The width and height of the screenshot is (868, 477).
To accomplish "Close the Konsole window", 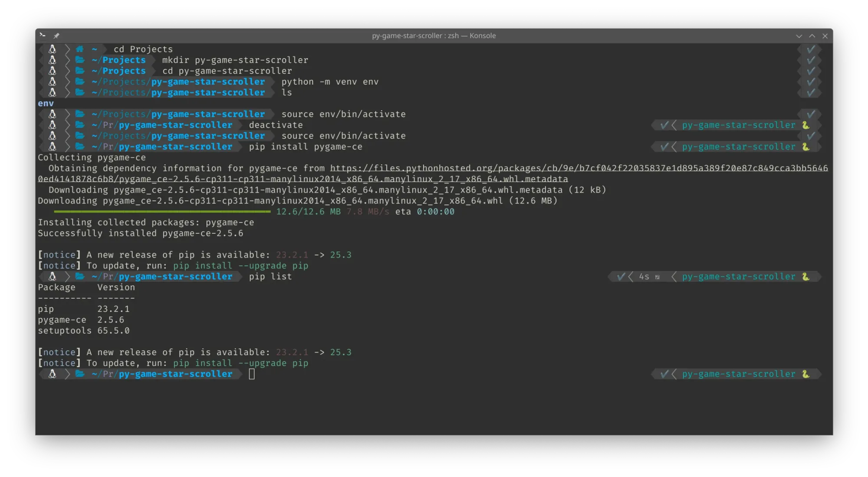I will (825, 36).
